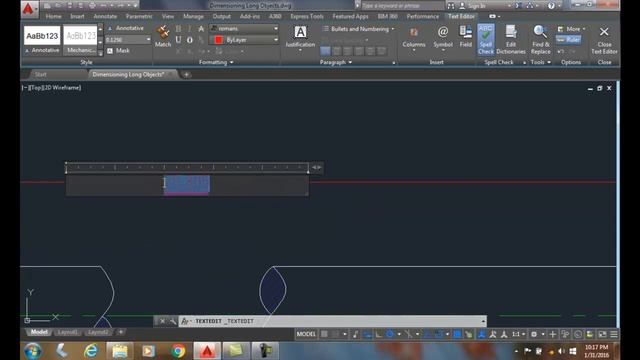Open Windows Start menu orb
Viewport: 640px width, 360px height.
(x=33, y=351)
